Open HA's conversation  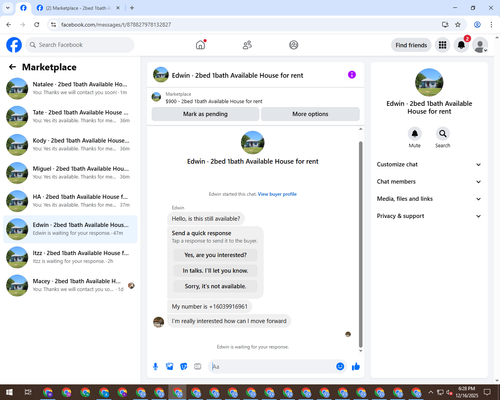coord(70,201)
